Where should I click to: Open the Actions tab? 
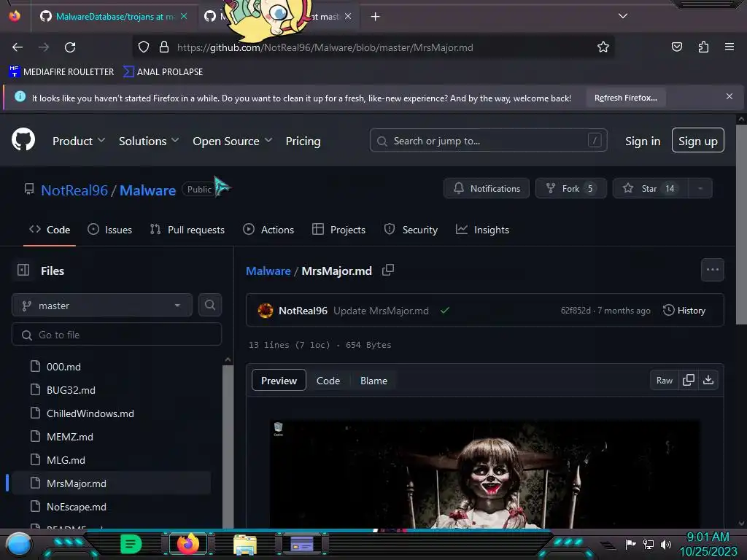(x=268, y=230)
